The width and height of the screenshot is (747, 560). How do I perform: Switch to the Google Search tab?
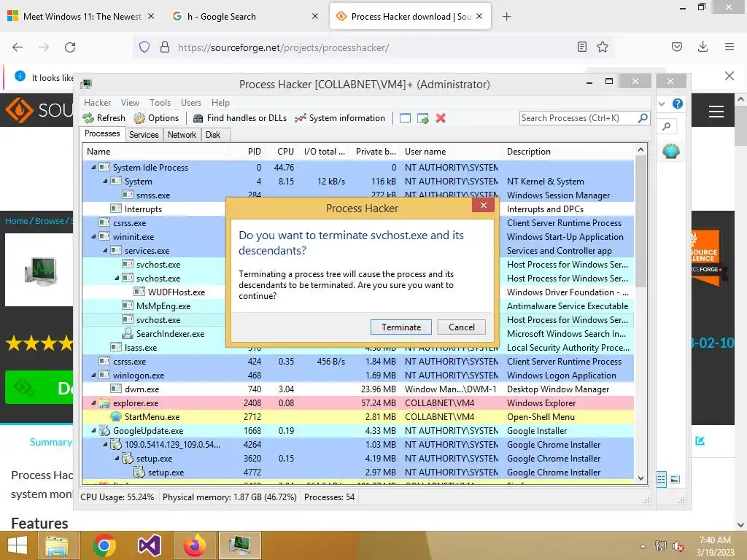point(244,17)
